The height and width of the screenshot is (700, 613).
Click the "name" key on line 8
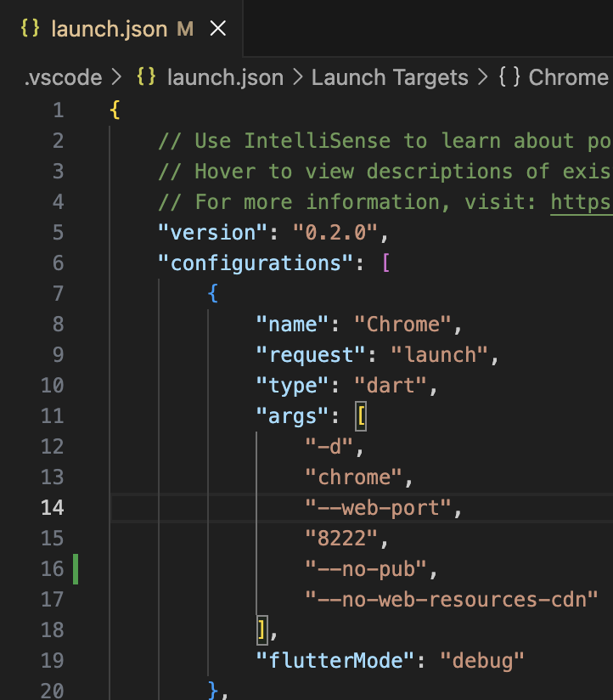292,325
